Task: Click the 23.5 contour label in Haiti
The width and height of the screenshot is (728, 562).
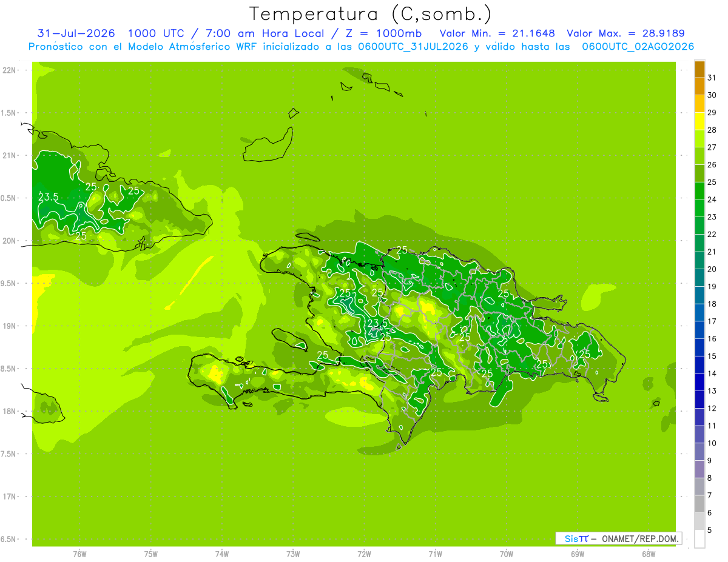Action: click(x=377, y=323)
